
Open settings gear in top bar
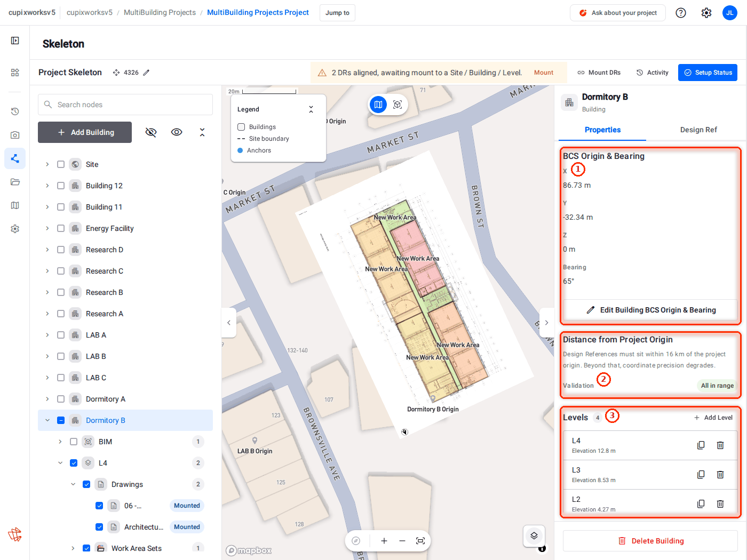click(x=706, y=13)
